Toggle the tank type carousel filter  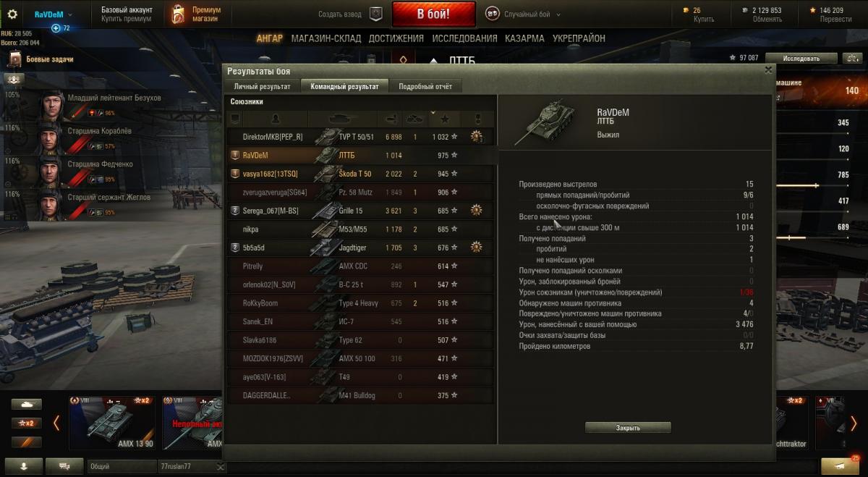click(x=26, y=405)
